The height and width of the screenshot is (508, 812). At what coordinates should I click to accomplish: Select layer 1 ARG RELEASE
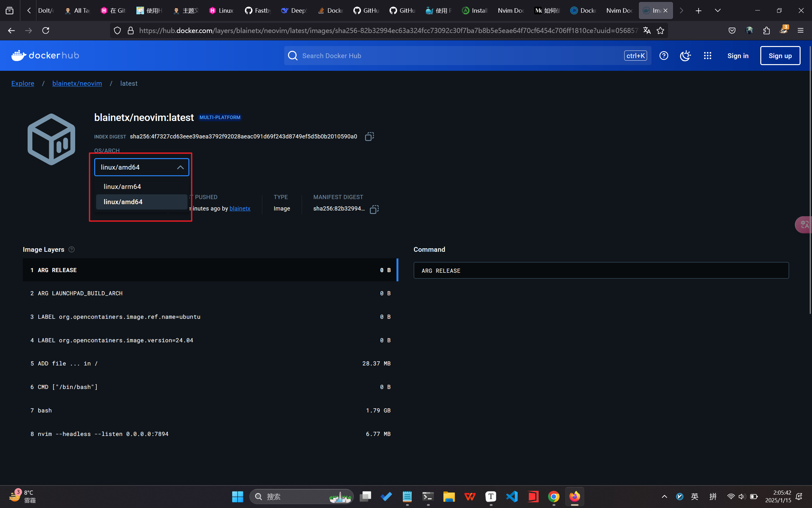(210, 270)
